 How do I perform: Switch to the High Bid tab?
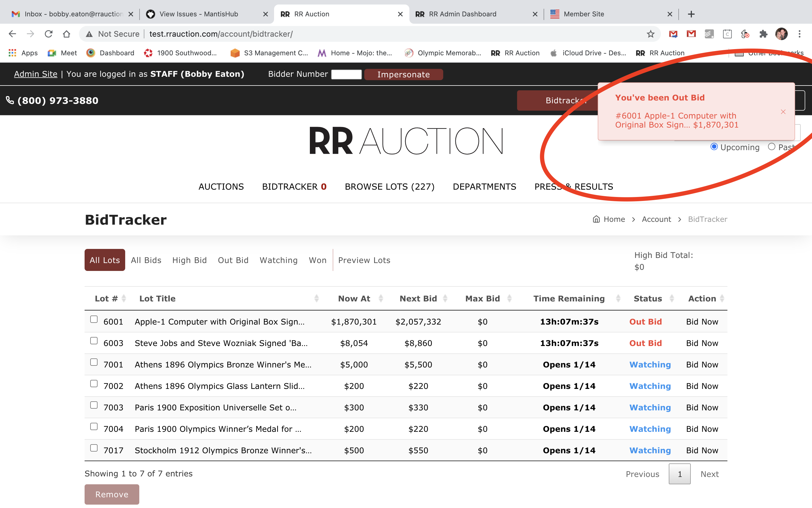[189, 260]
